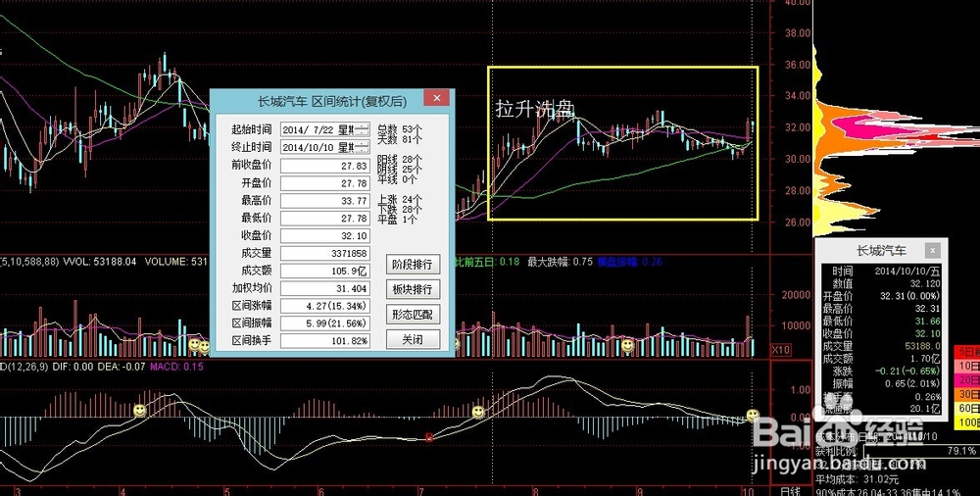980x496 pixels.
Task: Select the 最高价 value 33.77 in the dialog
Action: [x=325, y=201]
